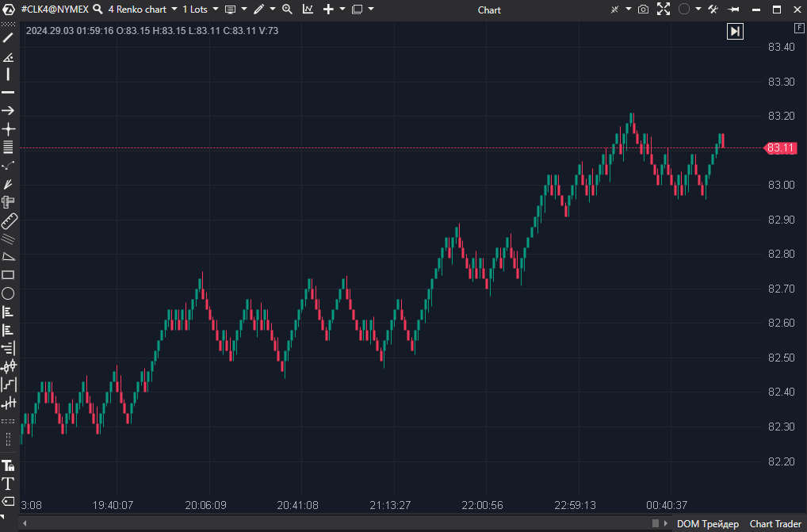The width and height of the screenshot is (807, 532).
Task: Select the Ellipse drawing tool
Action: point(8,293)
